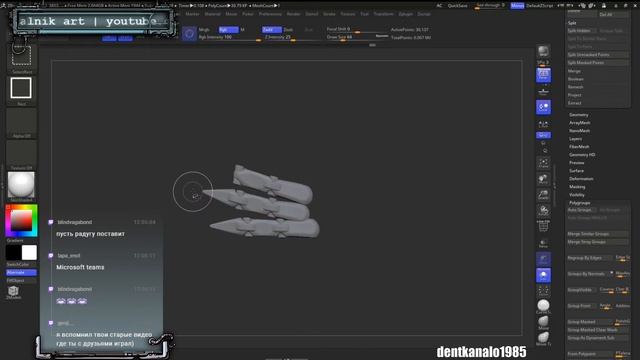Open the Stroke menu

(x=329, y=14)
